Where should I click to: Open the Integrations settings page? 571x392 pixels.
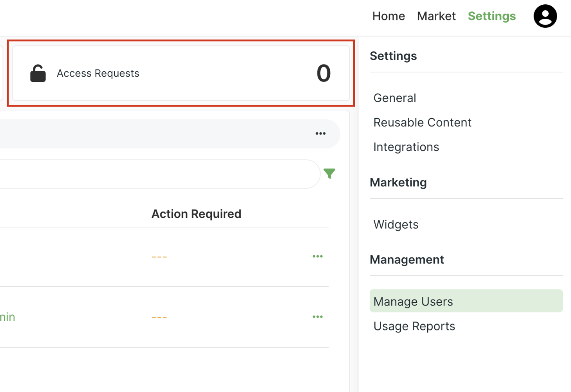(x=406, y=147)
